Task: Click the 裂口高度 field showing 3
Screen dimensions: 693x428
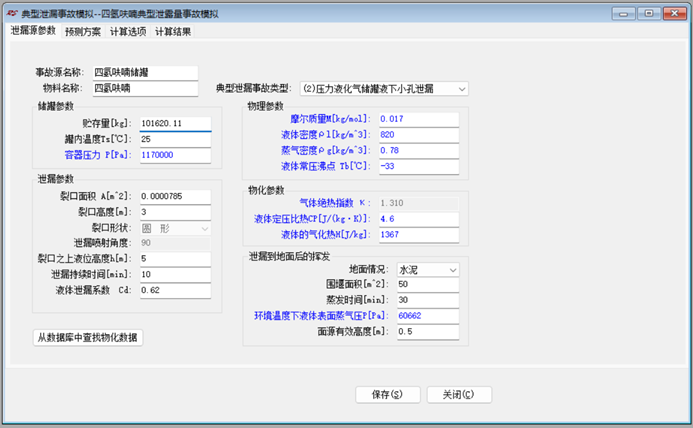Action: [x=175, y=212]
